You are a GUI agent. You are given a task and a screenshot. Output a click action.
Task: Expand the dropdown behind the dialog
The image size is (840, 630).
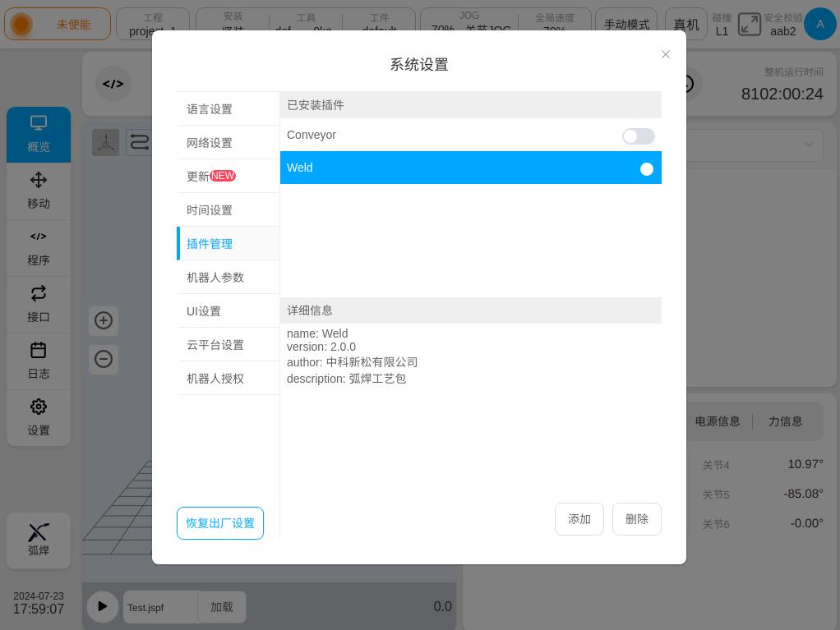tap(809, 145)
